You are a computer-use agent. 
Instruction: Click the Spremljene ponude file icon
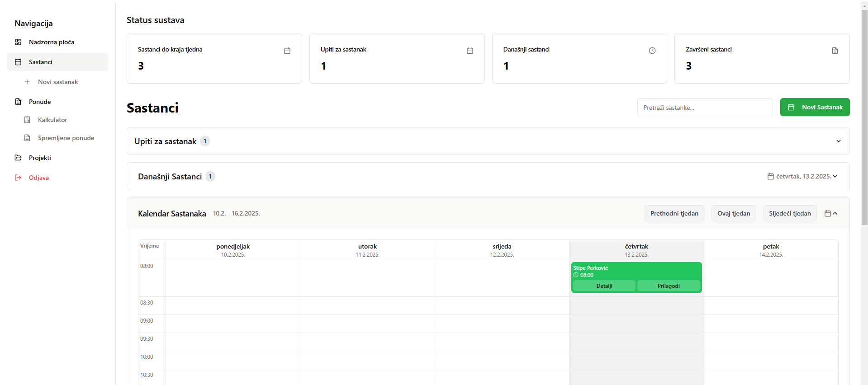(x=27, y=138)
